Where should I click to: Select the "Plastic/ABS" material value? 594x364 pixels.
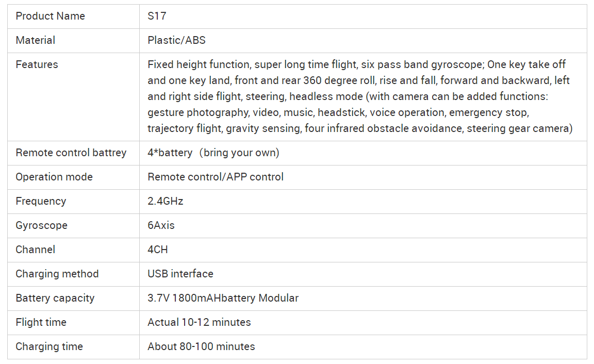coord(176,40)
